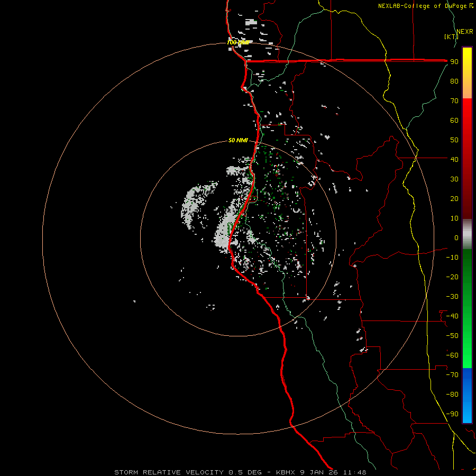Pick the blue segment of color bar
Screen dimensions: 476x476
[x=467, y=395]
